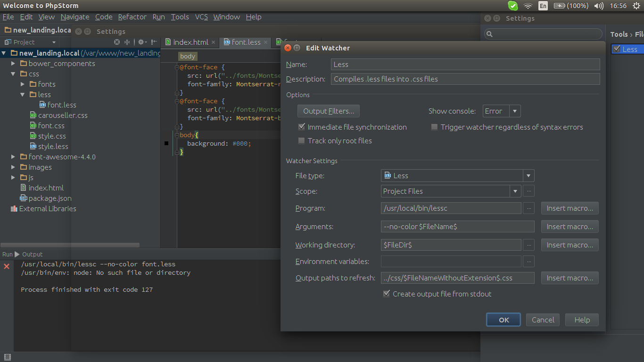Click Insert macro for Working directory
644x362 pixels.
tap(570, 245)
